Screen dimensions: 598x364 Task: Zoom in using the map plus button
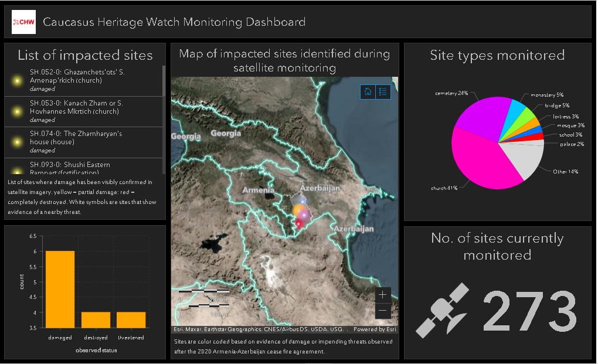click(x=383, y=295)
